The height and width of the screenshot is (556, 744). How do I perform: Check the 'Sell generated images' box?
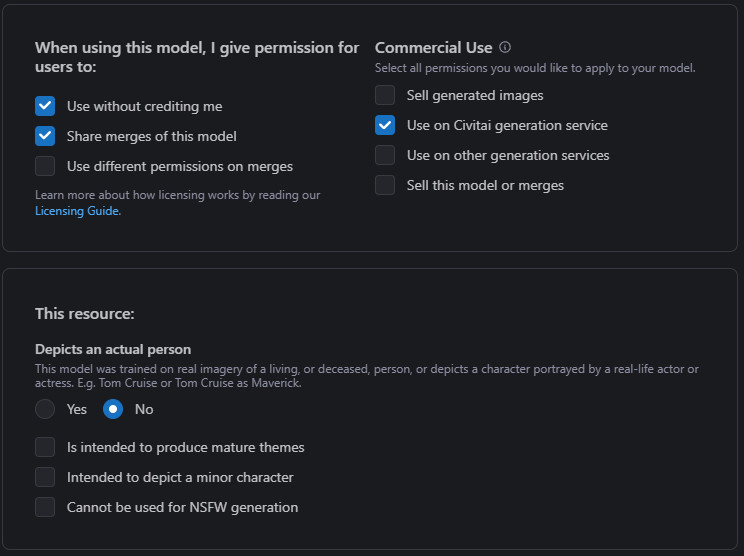385,95
